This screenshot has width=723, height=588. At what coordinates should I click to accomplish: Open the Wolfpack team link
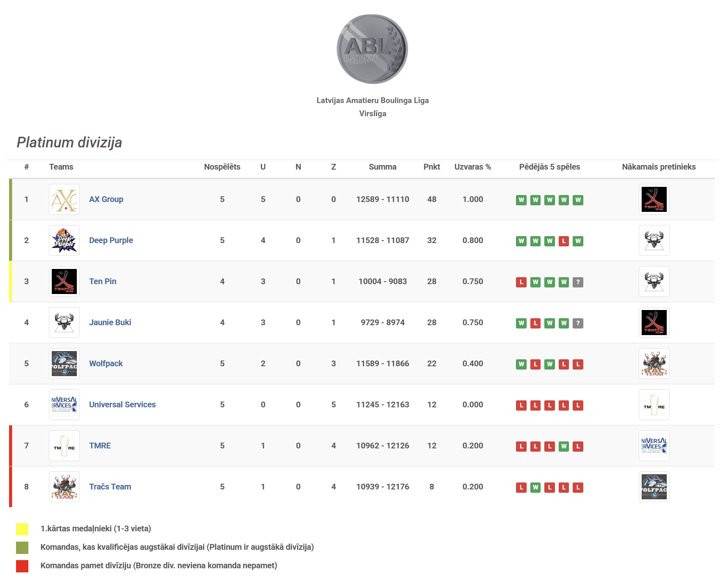pos(106,363)
